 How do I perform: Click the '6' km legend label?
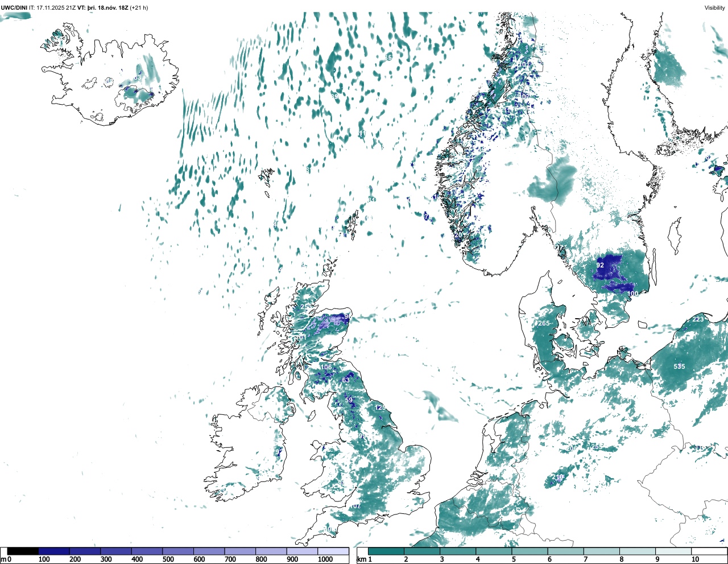point(549,559)
